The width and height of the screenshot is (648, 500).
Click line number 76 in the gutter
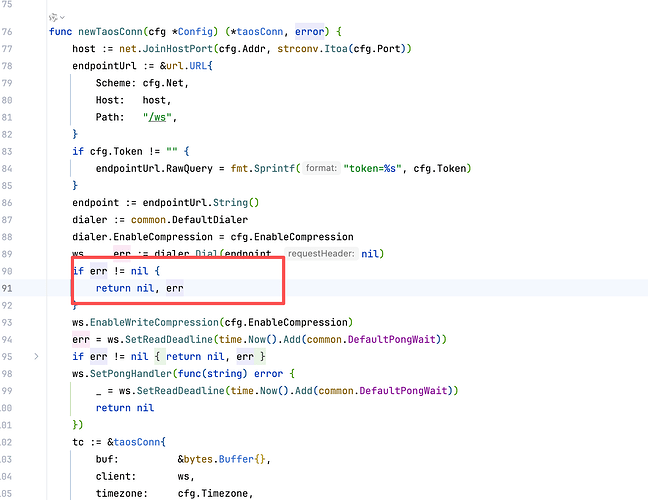[x=8, y=32]
